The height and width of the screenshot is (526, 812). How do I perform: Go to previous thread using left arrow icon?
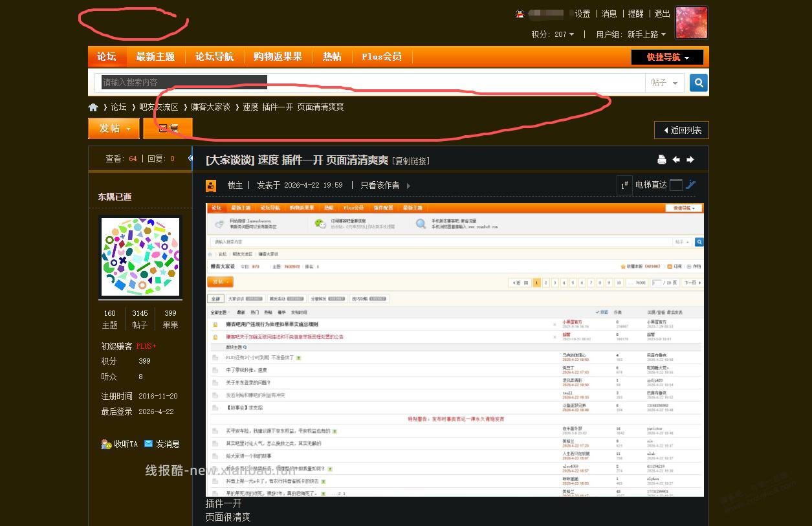677,159
